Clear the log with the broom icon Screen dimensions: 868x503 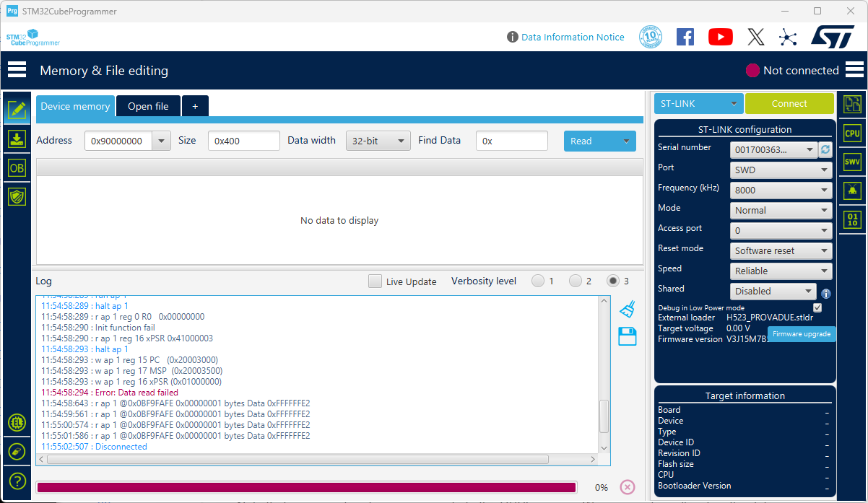(x=627, y=308)
